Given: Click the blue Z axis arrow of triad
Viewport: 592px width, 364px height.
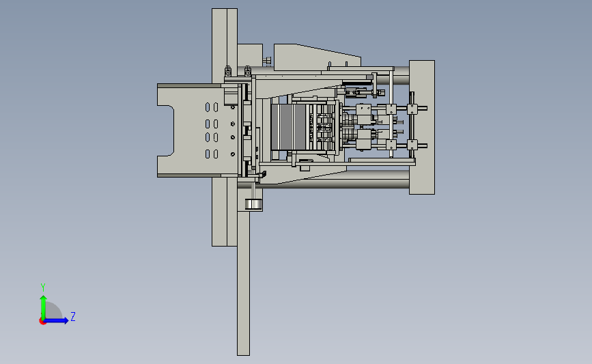Looking at the screenshot, I should point(56,321).
